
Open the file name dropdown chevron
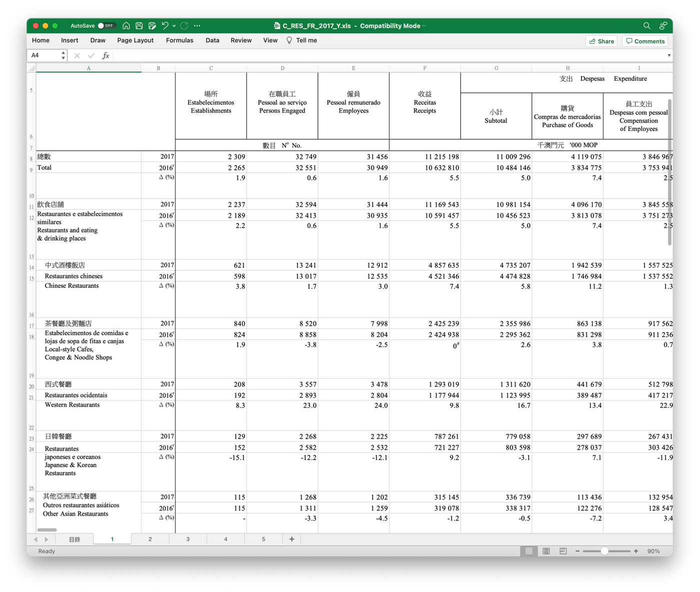[x=424, y=26]
